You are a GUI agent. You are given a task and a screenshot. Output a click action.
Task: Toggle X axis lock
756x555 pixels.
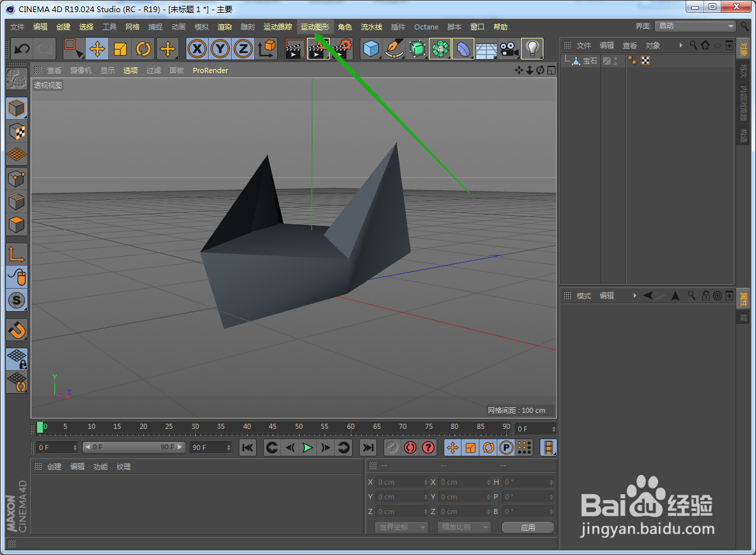pos(197,49)
